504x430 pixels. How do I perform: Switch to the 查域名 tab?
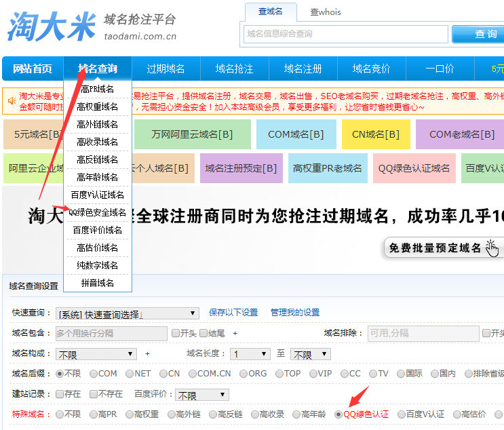[x=271, y=12]
